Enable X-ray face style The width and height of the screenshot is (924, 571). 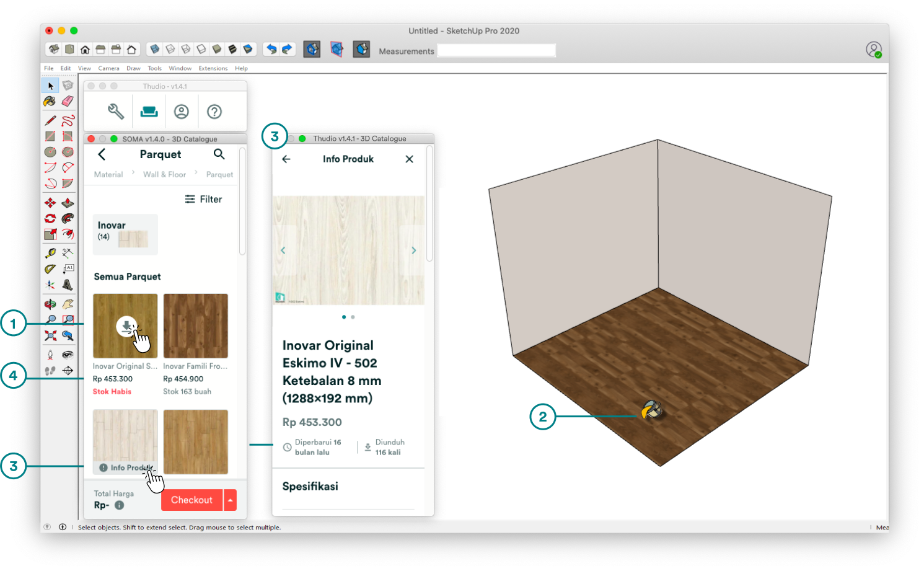(x=155, y=49)
